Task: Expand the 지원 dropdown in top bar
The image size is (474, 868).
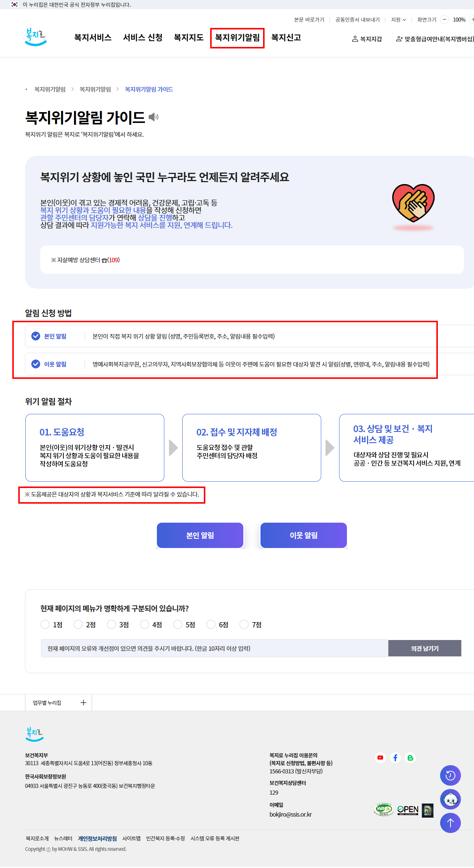Action: 398,20
